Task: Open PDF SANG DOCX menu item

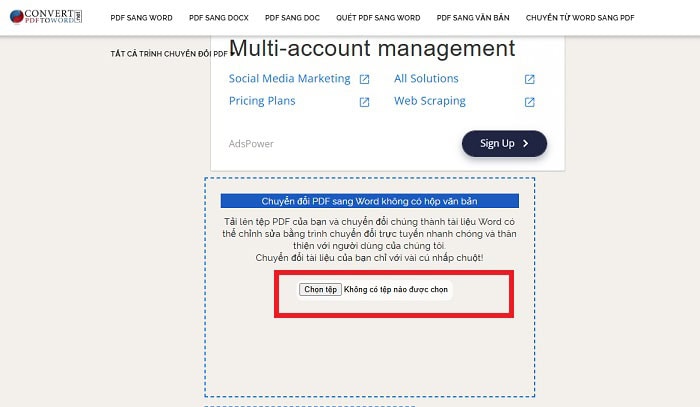Action: click(x=219, y=18)
